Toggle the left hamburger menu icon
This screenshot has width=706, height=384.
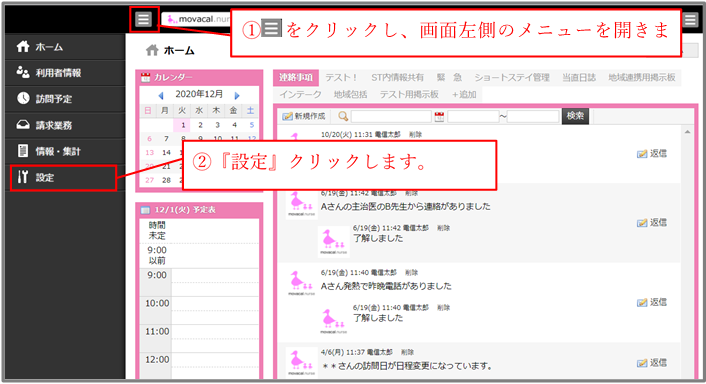(x=144, y=19)
